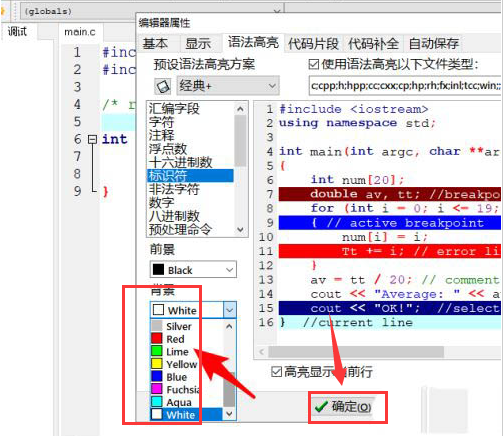503x436 pixels.
Task: Open the 显示 tab
Action: click(198, 44)
